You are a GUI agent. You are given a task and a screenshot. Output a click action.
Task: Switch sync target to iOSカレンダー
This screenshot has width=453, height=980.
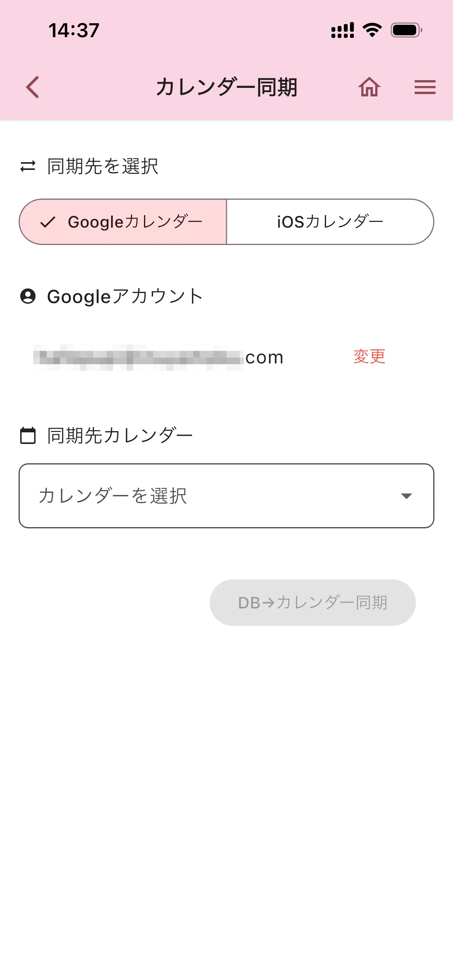[x=330, y=222]
